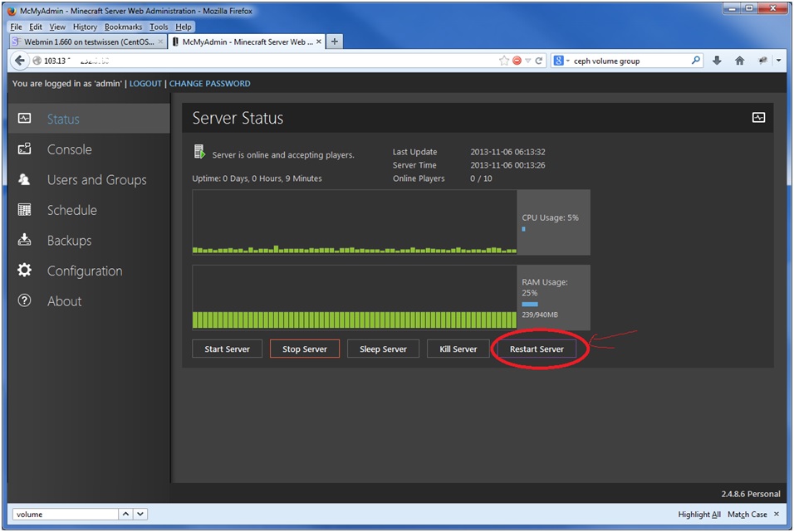The width and height of the screenshot is (794, 532).
Task: Open the toolbar overflow dropdown arrow
Action: [779, 61]
